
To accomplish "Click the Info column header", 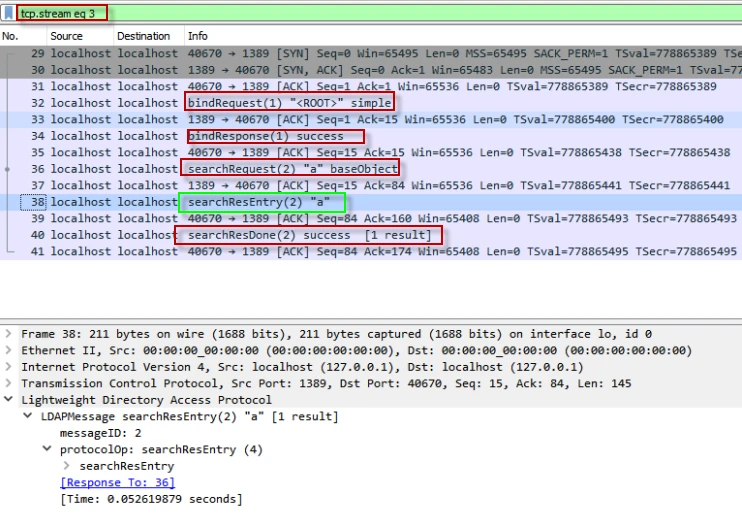I will click(x=197, y=36).
